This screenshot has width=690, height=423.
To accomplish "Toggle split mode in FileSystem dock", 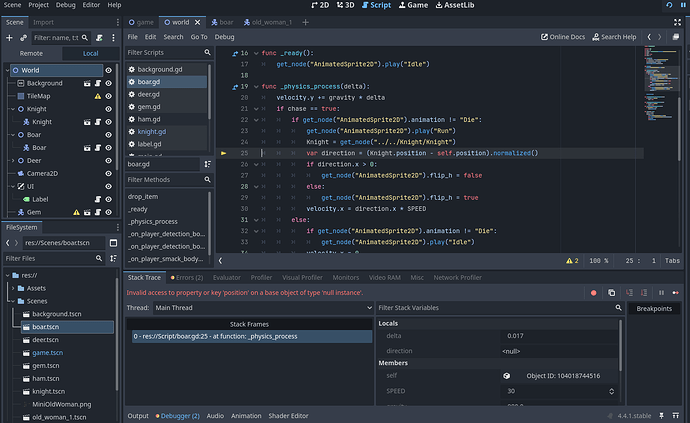I will click(114, 243).
